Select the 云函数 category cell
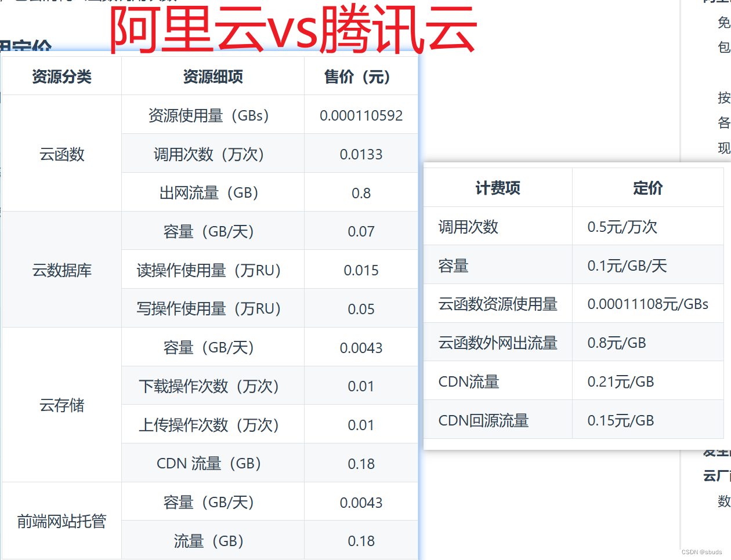The height and width of the screenshot is (560, 731). point(61,154)
